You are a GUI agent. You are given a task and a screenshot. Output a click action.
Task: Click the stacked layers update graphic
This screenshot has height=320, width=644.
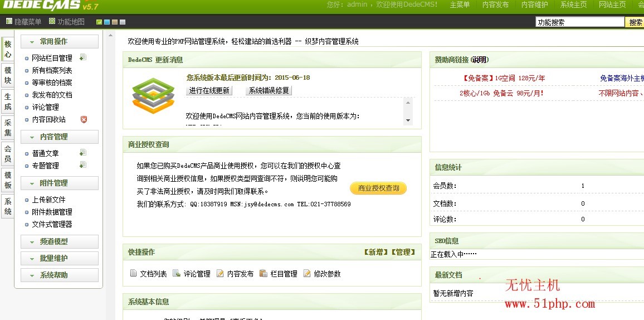[x=153, y=96]
